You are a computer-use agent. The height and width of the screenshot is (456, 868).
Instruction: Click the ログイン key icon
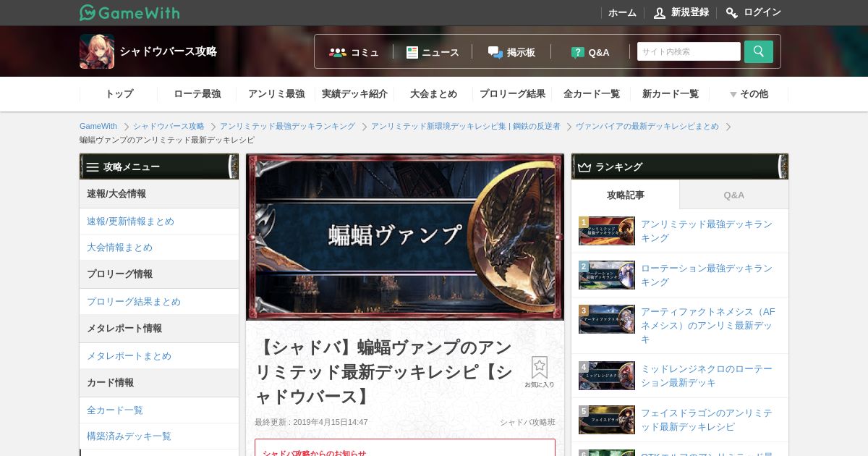(x=732, y=12)
